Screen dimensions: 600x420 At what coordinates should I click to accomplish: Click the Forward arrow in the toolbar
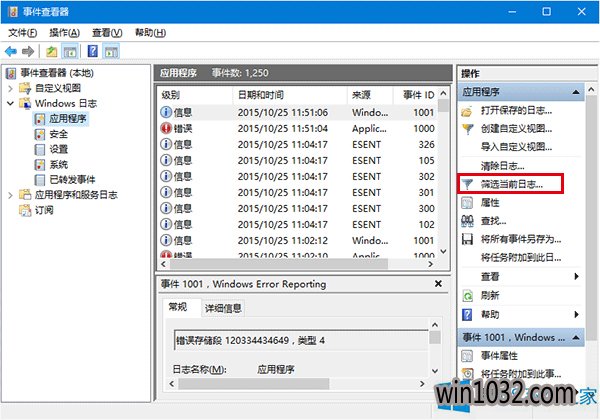tap(29, 51)
